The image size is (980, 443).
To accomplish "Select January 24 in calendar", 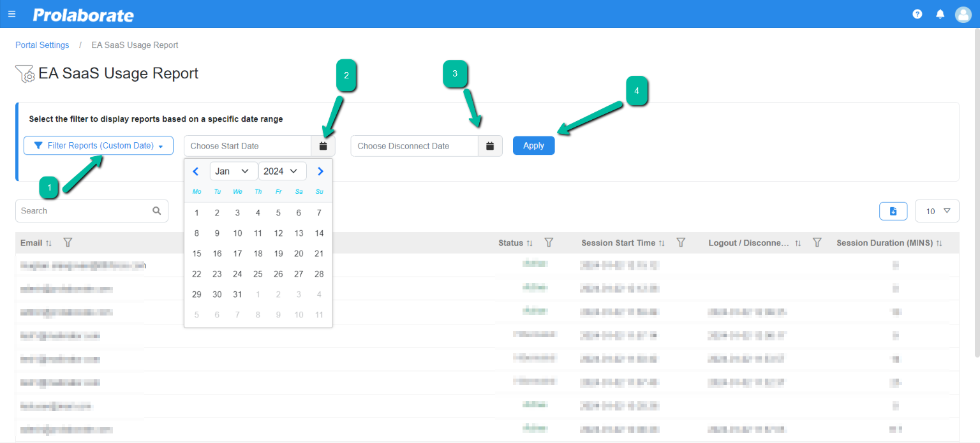I will pos(237,274).
